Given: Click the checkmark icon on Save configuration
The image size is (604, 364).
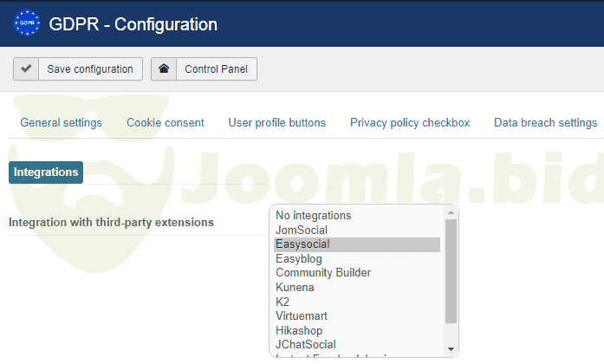Looking at the screenshot, I should pos(26,69).
